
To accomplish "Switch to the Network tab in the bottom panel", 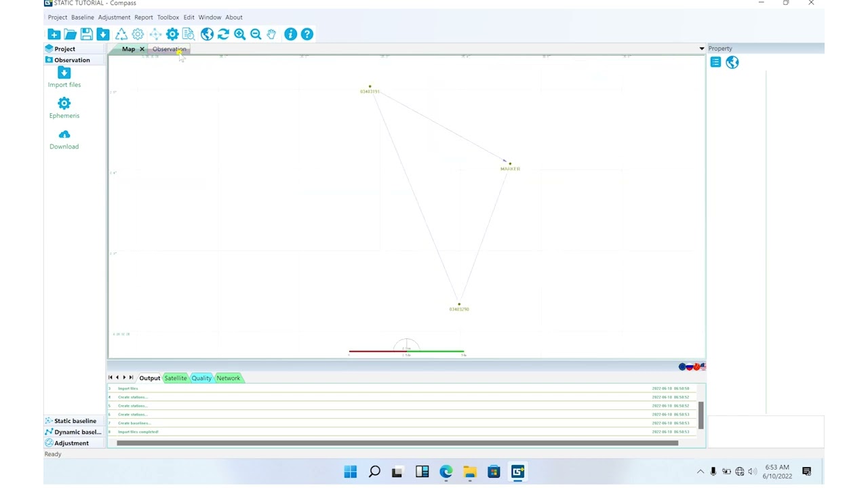I will 229,378.
